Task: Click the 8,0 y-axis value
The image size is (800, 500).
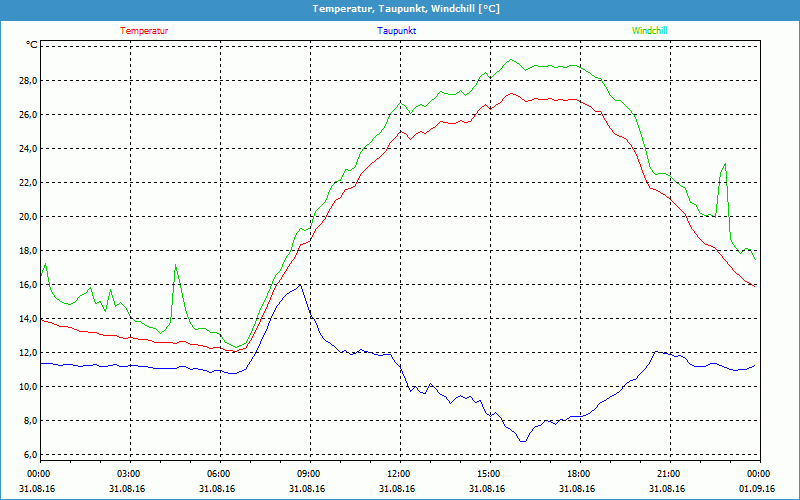Action: tap(29, 421)
